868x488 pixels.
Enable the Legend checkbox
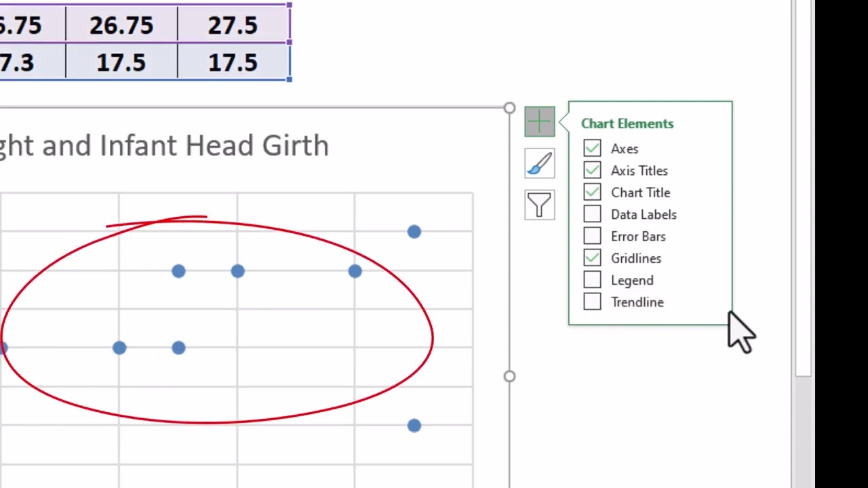pyautogui.click(x=592, y=280)
